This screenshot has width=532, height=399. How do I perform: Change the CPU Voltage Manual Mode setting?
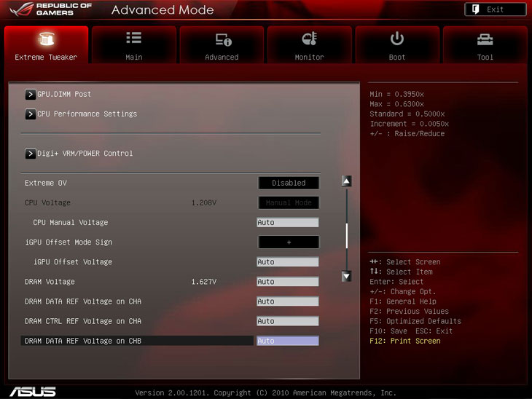point(289,202)
